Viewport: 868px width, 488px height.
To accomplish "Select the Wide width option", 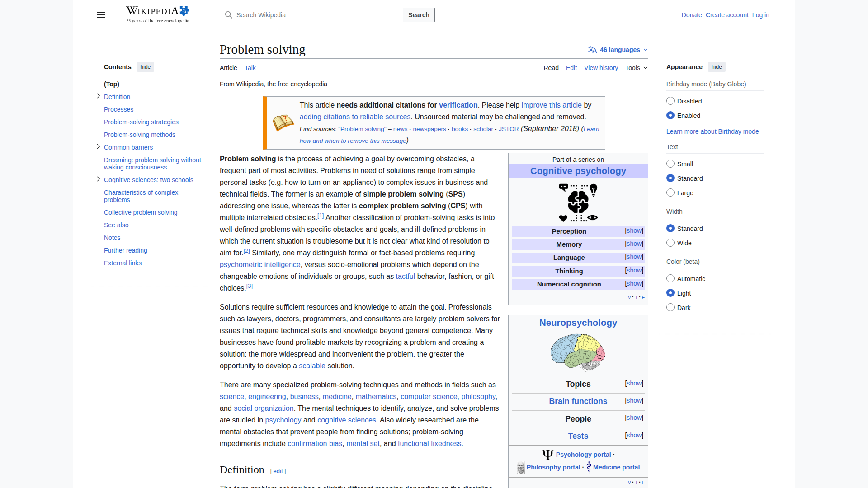I will pyautogui.click(x=670, y=243).
